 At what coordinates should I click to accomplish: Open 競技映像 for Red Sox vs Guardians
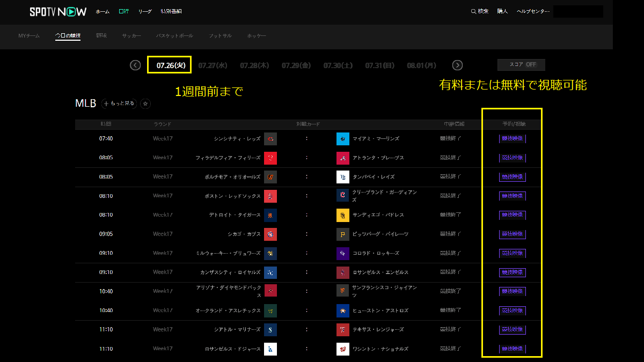click(x=513, y=196)
